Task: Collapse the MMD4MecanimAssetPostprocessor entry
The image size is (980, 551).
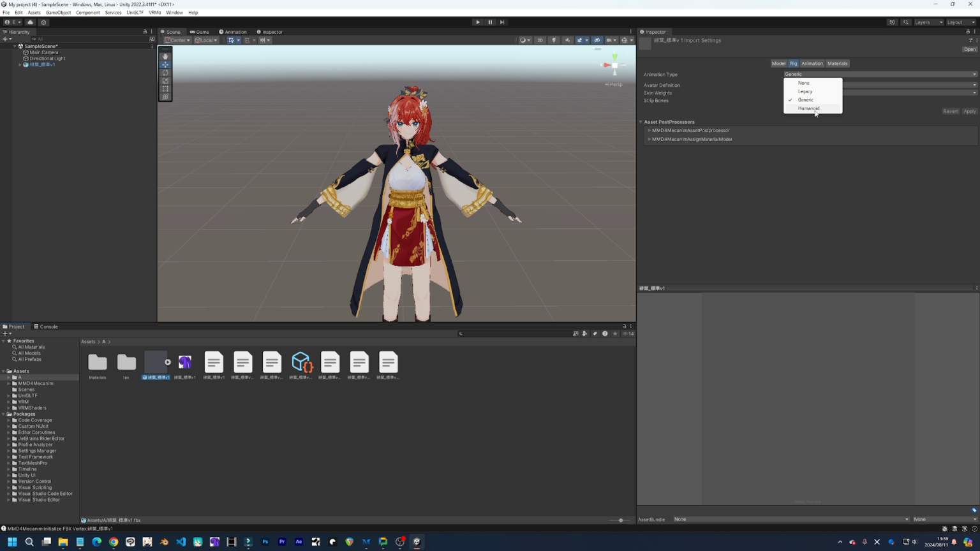Action: [x=649, y=130]
